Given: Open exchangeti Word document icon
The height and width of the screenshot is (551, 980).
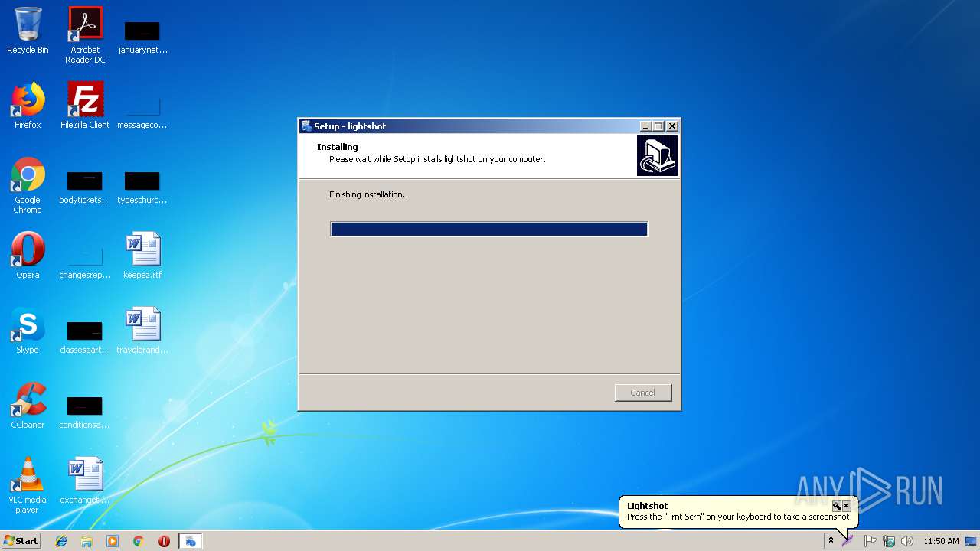Looking at the screenshot, I should tap(85, 481).
